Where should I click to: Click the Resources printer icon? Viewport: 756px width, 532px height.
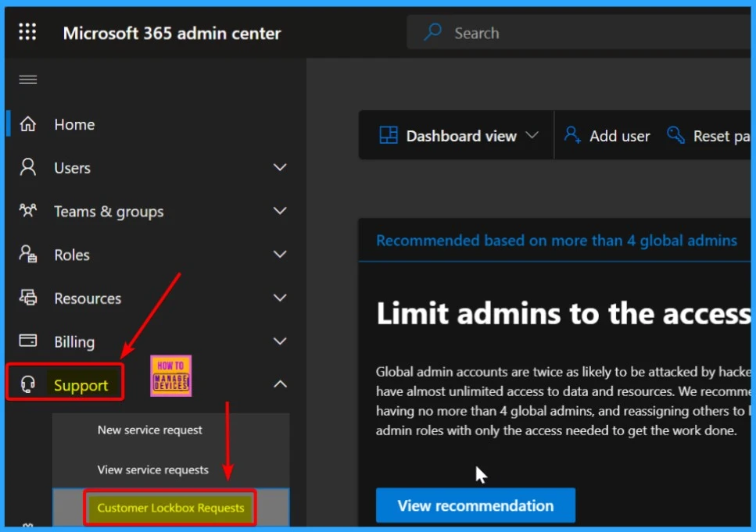pos(27,298)
